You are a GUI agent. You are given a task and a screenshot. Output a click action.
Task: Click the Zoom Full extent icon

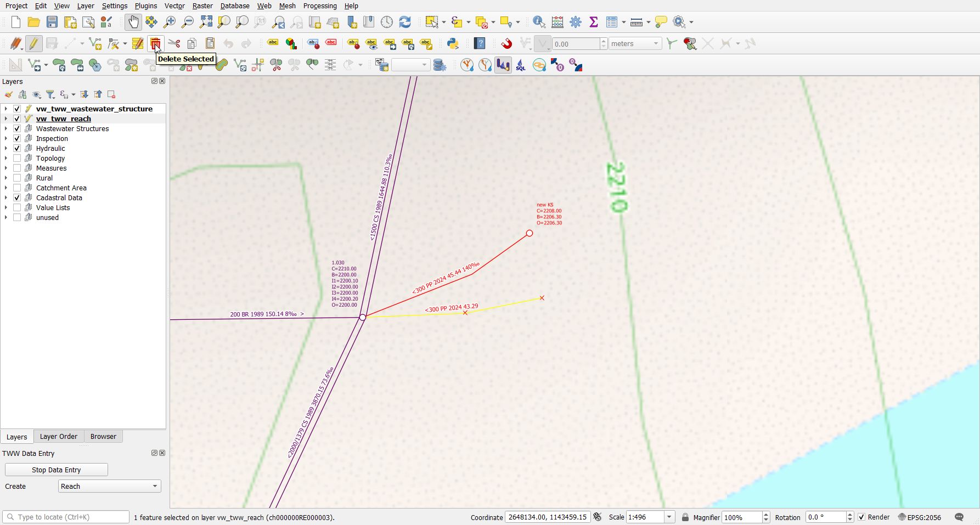[x=206, y=22]
